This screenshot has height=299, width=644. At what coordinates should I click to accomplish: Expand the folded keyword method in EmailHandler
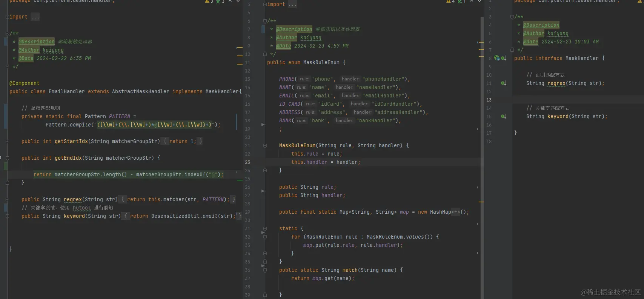(7, 216)
